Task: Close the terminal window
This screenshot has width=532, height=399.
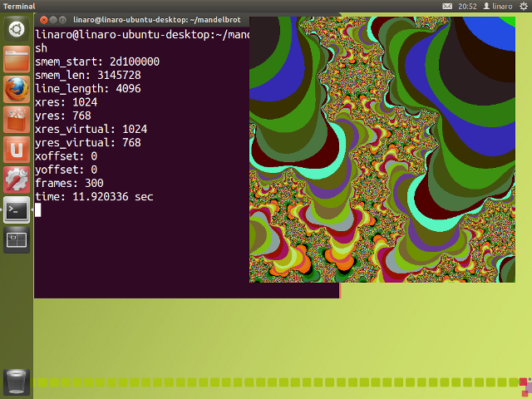Action: pos(42,18)
